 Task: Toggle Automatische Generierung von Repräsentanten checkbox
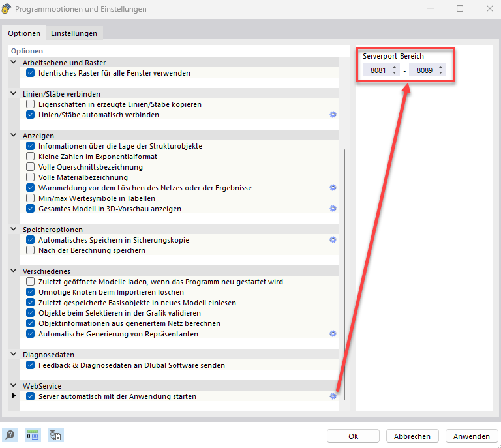pyautogui.click(x=31, y=334)
